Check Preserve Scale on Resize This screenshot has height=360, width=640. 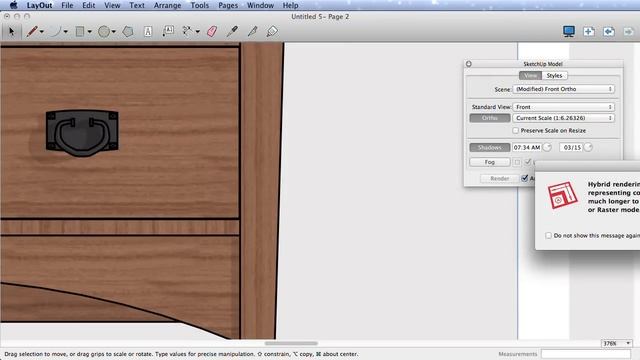pyautogui.click(x=516, y=131)
